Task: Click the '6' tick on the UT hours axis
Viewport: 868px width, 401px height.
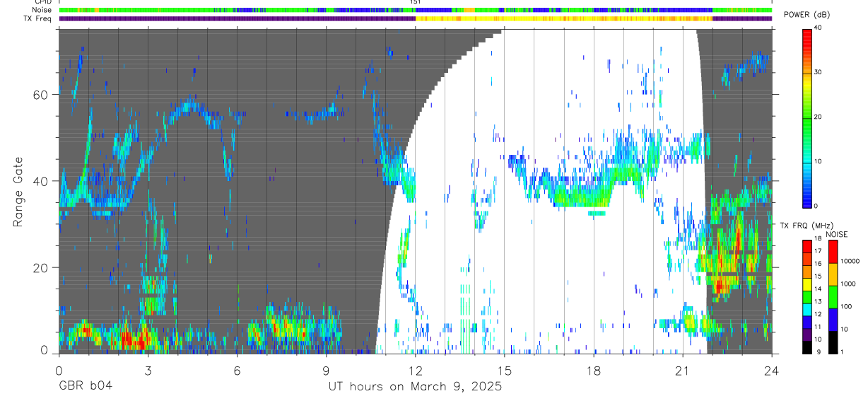Action: pyautogui.click(x=237, y=370)
